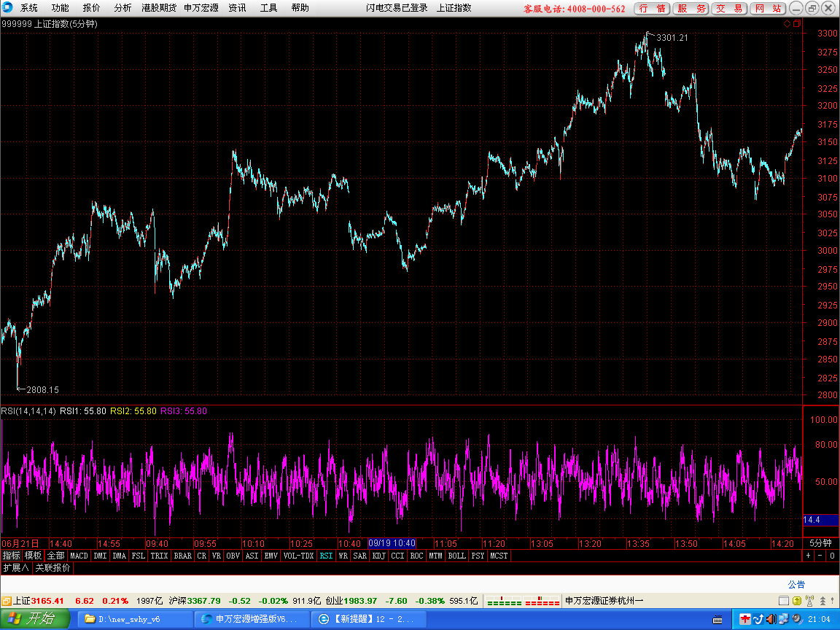Open the 功能 menu
This screenshot has height=630, width=840.
click(x=60, y=7)
